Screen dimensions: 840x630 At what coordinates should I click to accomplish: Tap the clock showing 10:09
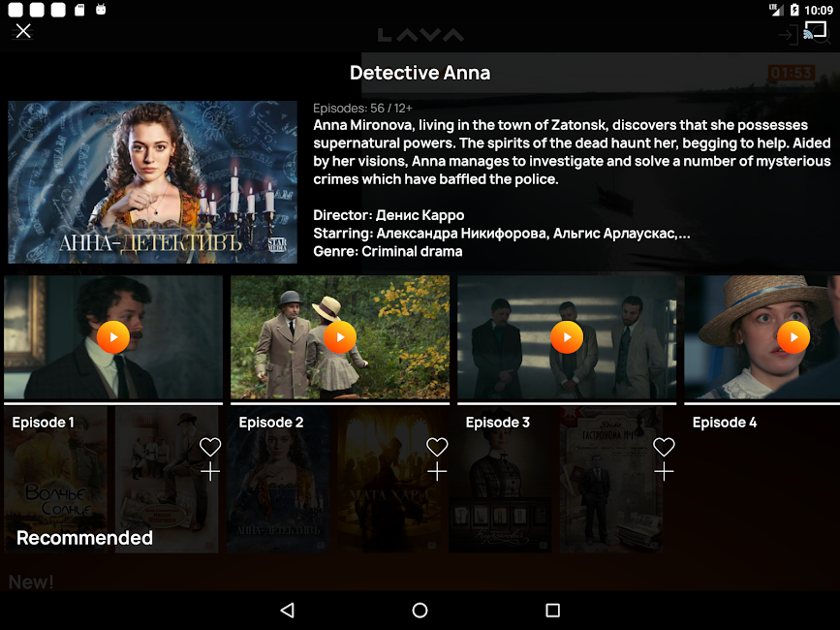pyautogui.click(x=819, y=10)
